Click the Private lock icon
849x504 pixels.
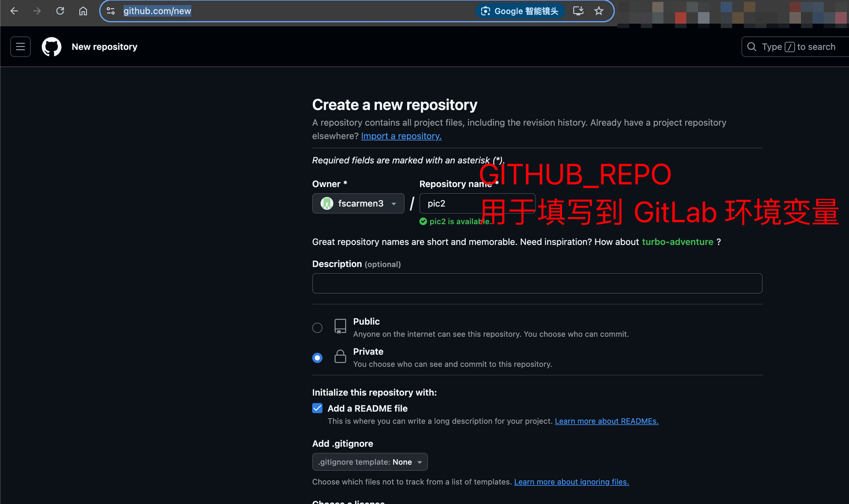click(340, 356)
